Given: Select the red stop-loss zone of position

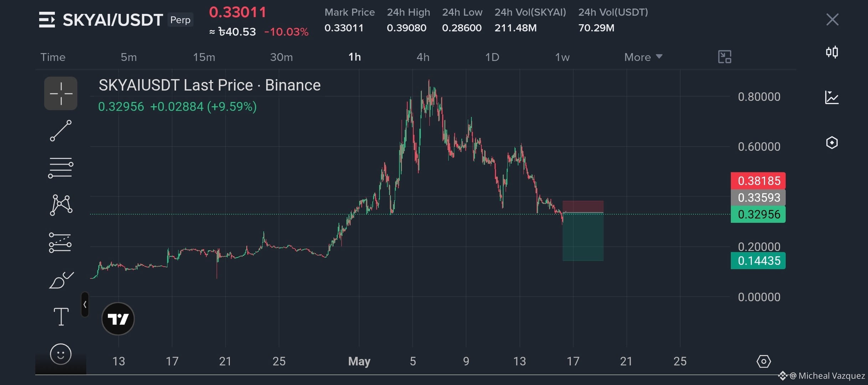Looking at the screenshot, I should point(583,206).
